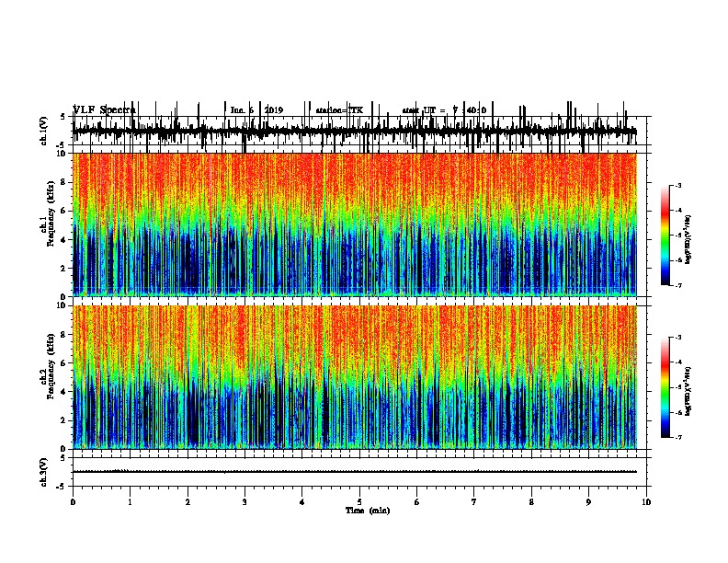
Task: Click the ch.1 spectrogram color scale bar
Action: (665, 236)
